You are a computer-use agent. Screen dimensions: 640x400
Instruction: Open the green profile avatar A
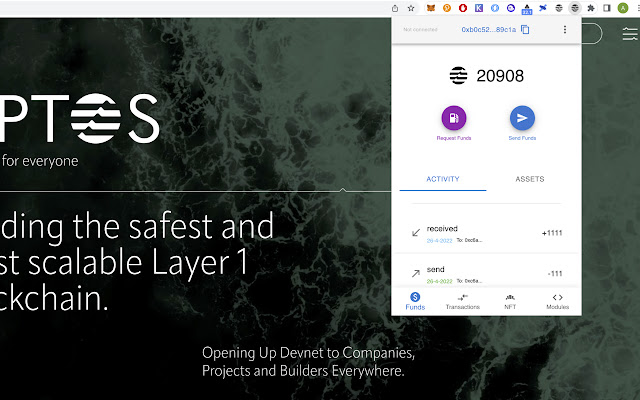[x=623, y=8]
